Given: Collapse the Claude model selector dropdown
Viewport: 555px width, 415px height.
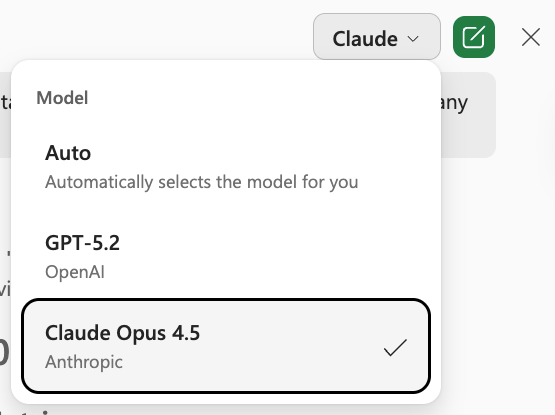Looking at the screenshot, I should [377, 37].
